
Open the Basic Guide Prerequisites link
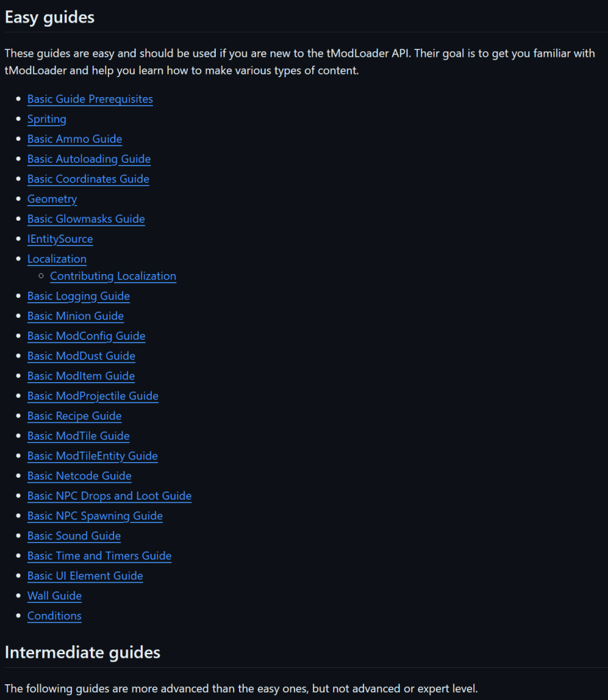pyautogui.click(x=89, y=99)
